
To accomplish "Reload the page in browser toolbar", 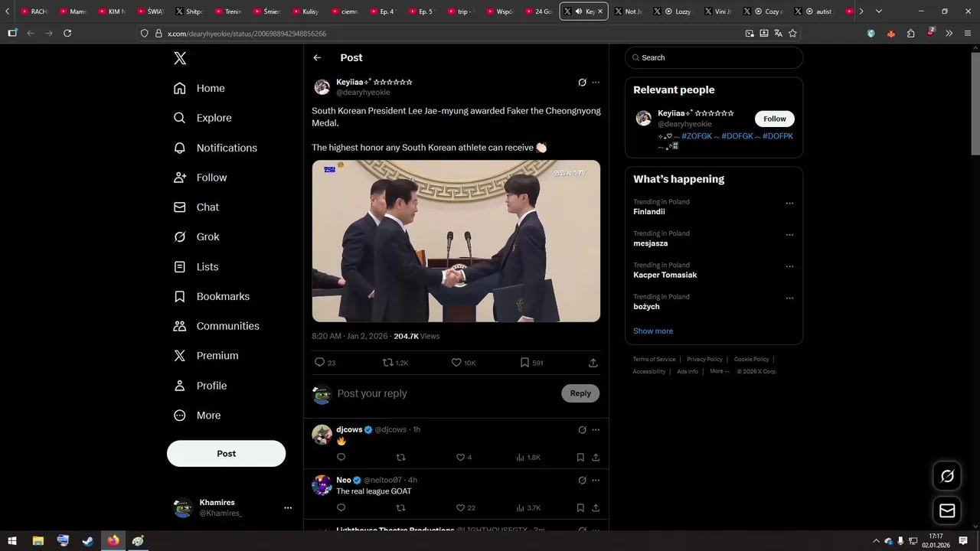I will tap(67, 33).
